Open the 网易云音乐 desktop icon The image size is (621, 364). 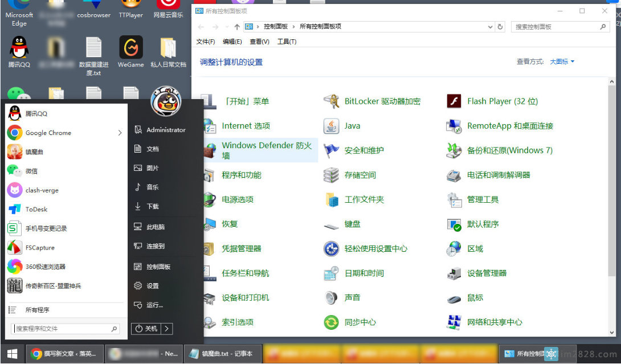(x=168, y=10)
